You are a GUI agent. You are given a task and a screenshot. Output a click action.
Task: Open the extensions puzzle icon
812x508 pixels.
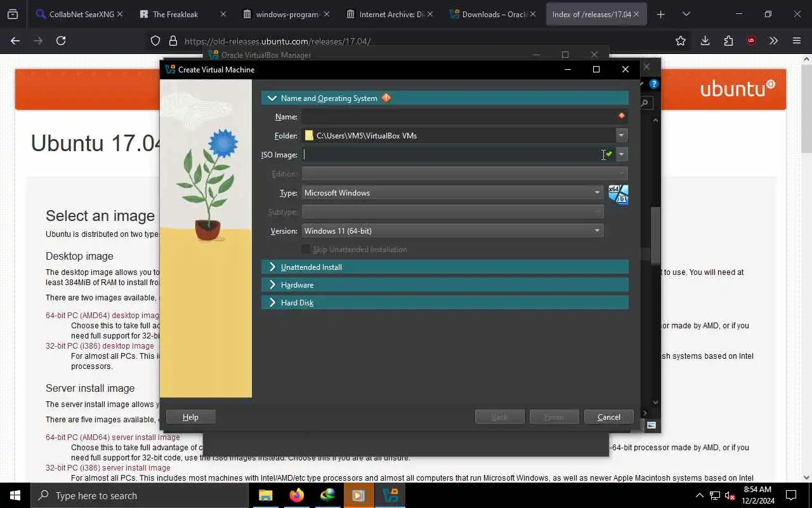[x=728, y=41]
